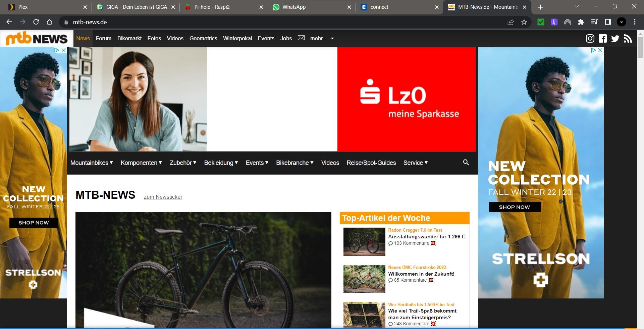Open the site search magnifier icon
This screenshot has height=329, width=644.
[466, 162]
